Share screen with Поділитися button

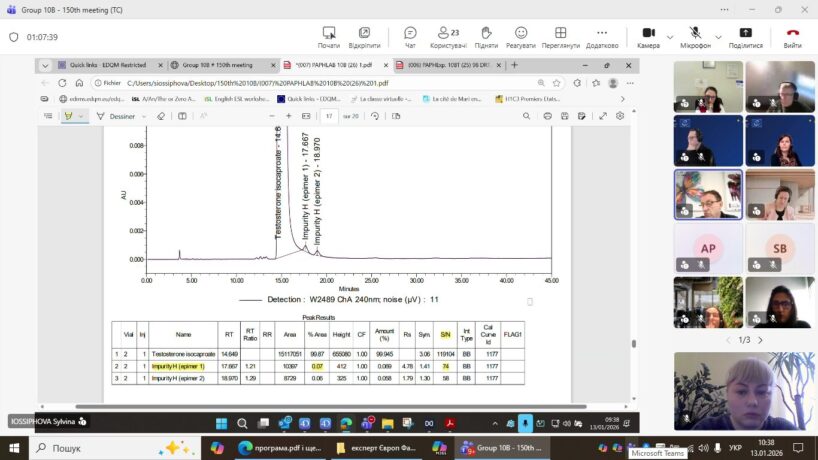click(x=745, y=37)
